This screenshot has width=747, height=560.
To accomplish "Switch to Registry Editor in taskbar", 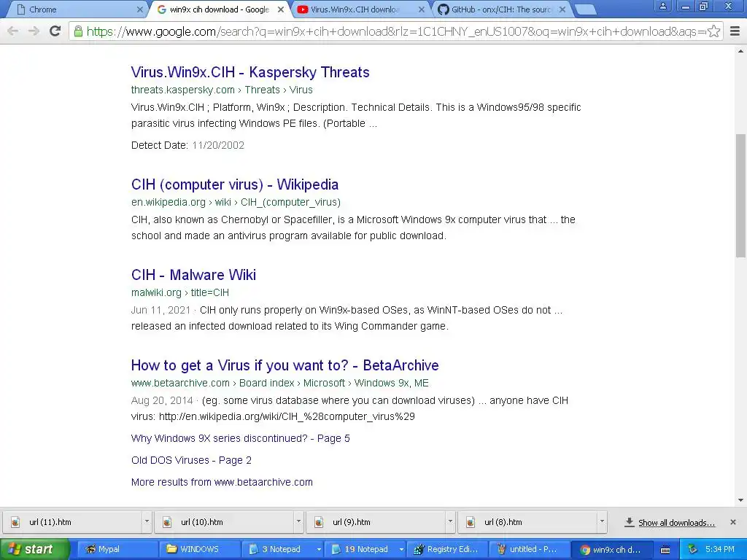I will coord(449,549).
